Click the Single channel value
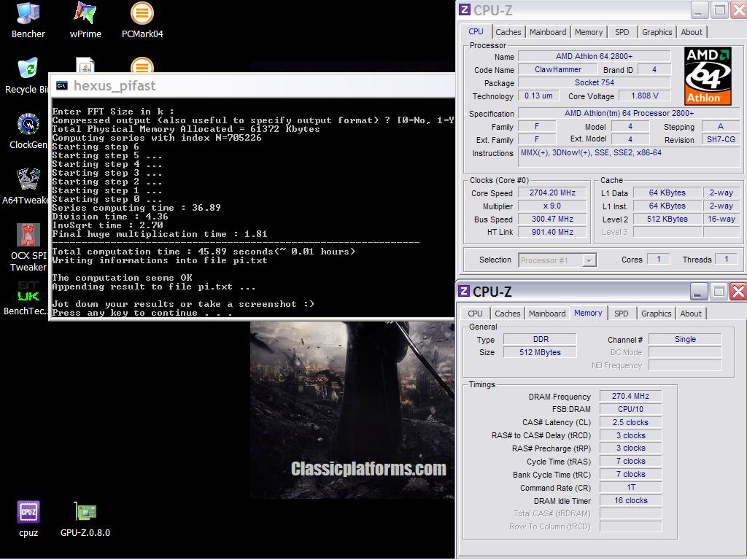 (x=685, y=340)
